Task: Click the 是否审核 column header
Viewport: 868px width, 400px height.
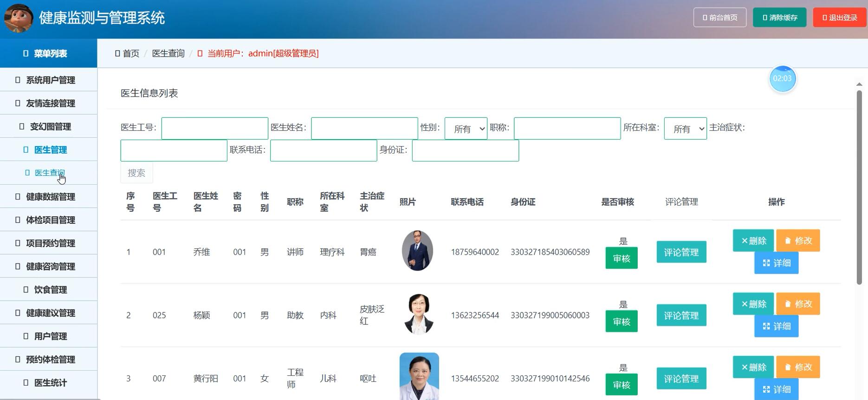Action: [617, 202]
